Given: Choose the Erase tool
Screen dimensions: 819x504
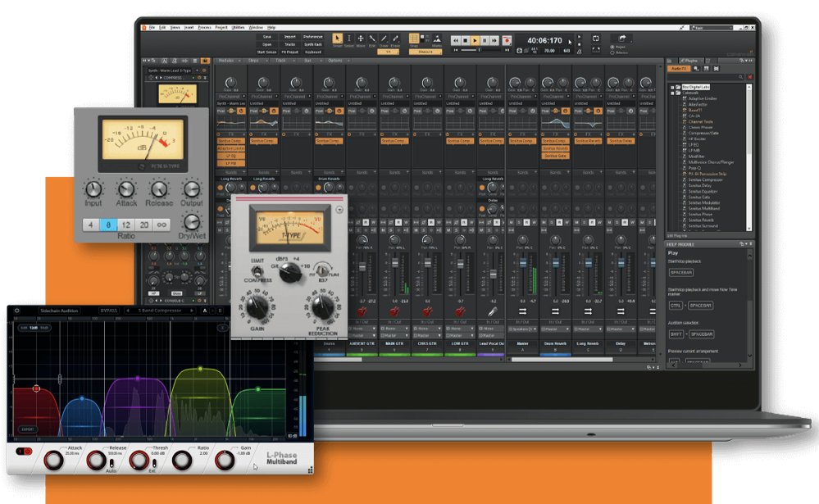Looking at the screenshot, I should (x=395, y=39).
